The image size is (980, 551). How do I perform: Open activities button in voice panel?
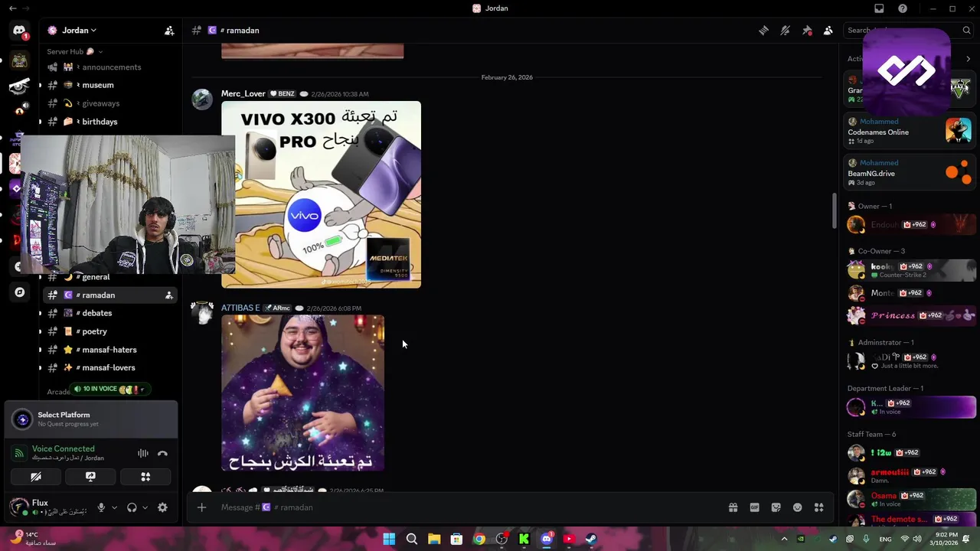[145, 477]
